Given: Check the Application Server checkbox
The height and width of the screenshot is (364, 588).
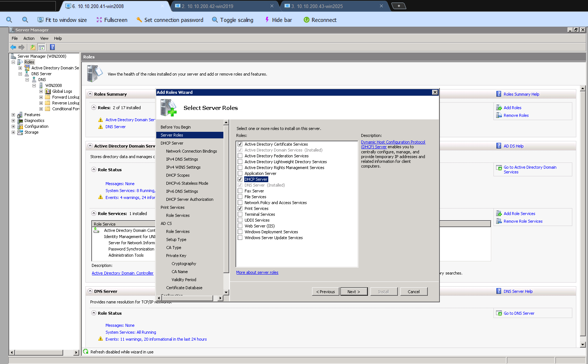Looking at the screenshot, I should [x=240, y=173].
